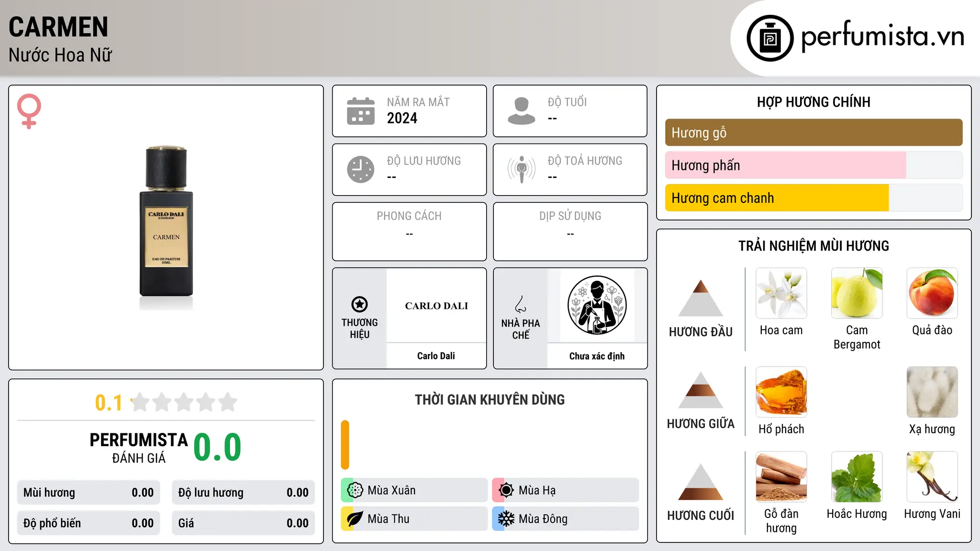Click the HỢP HƯƠNG CHÍNH heading
980x551 pixels.
pyautogui.click(x=813, y=102)
